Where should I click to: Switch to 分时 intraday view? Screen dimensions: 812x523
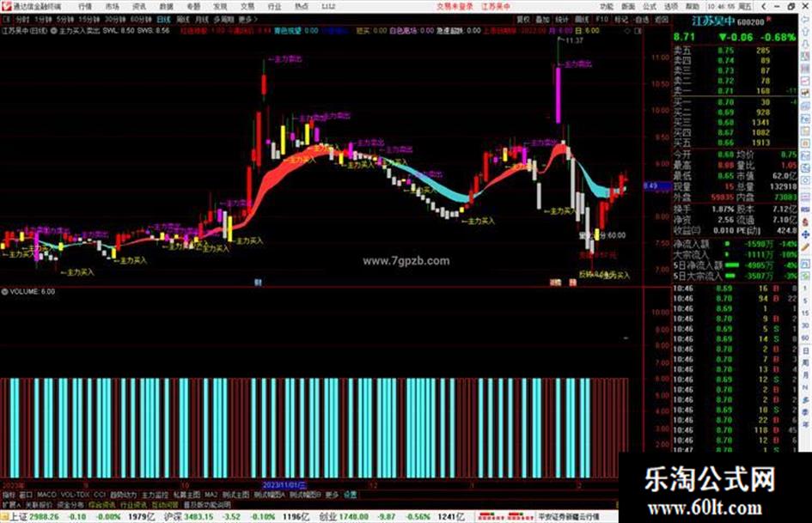click(22, 19)
